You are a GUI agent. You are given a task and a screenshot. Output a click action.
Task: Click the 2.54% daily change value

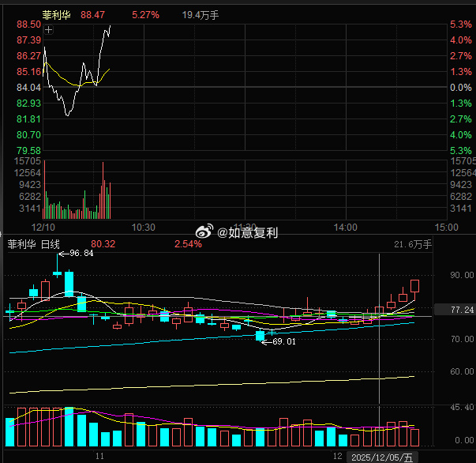point(188,244)
